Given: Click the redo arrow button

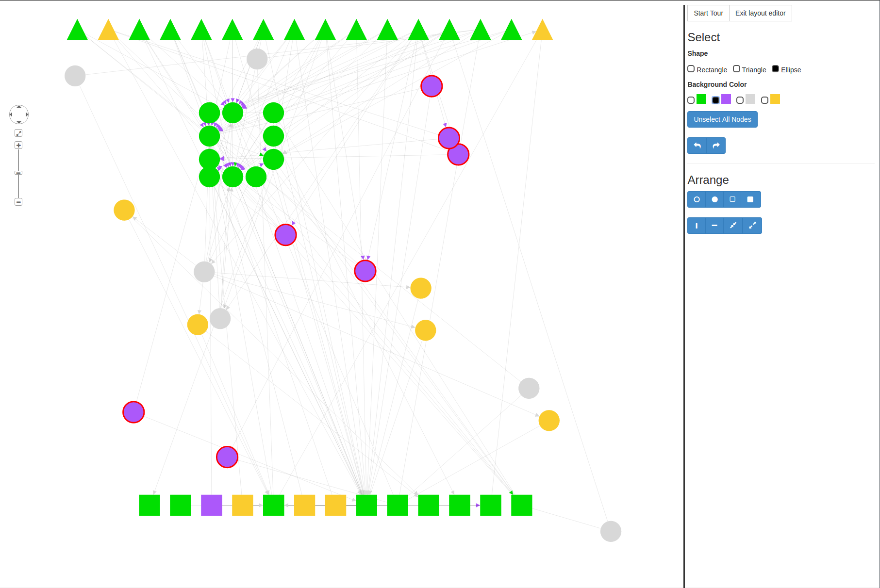Looking at the screenshot, I should coord(716,146).
